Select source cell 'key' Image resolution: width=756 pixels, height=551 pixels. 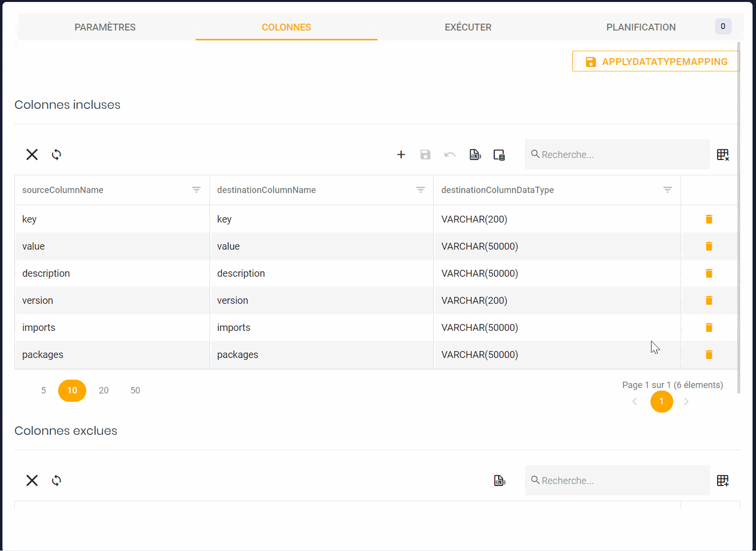tap(112, 219)
